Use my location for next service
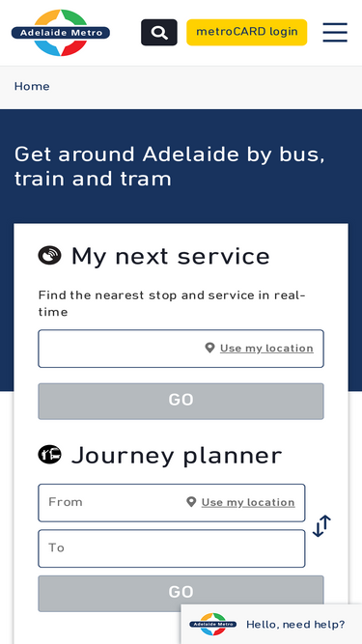 (x=266, y=349)
